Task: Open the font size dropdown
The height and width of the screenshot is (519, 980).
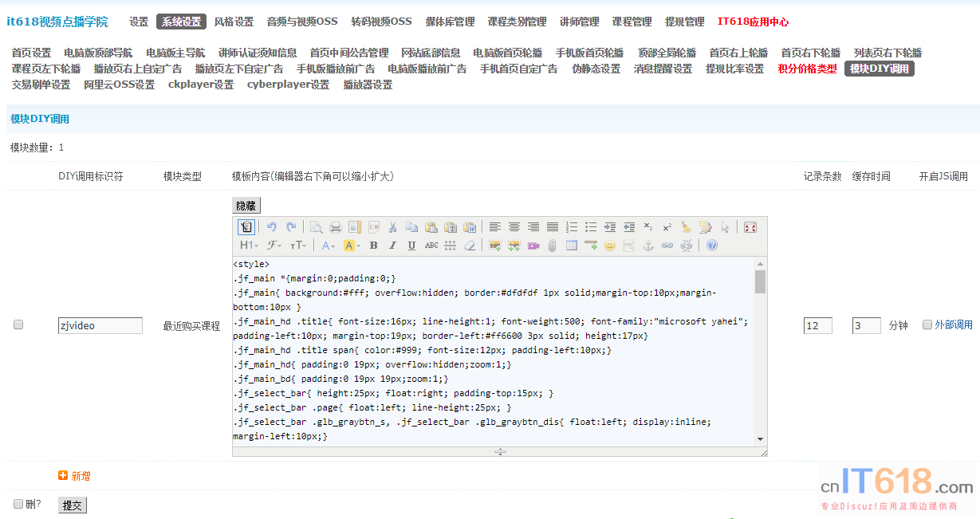Action: pos(298,246)
